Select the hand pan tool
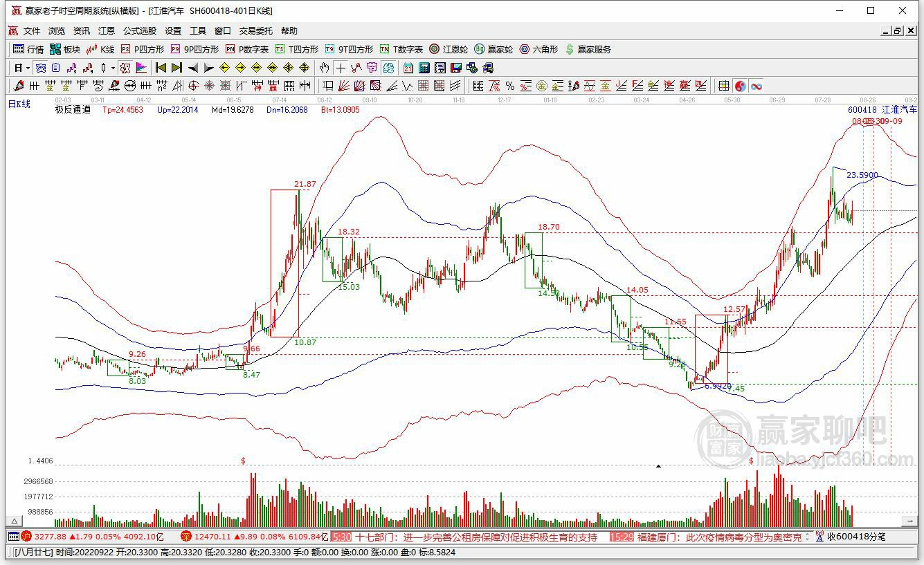 coord(324,68)
